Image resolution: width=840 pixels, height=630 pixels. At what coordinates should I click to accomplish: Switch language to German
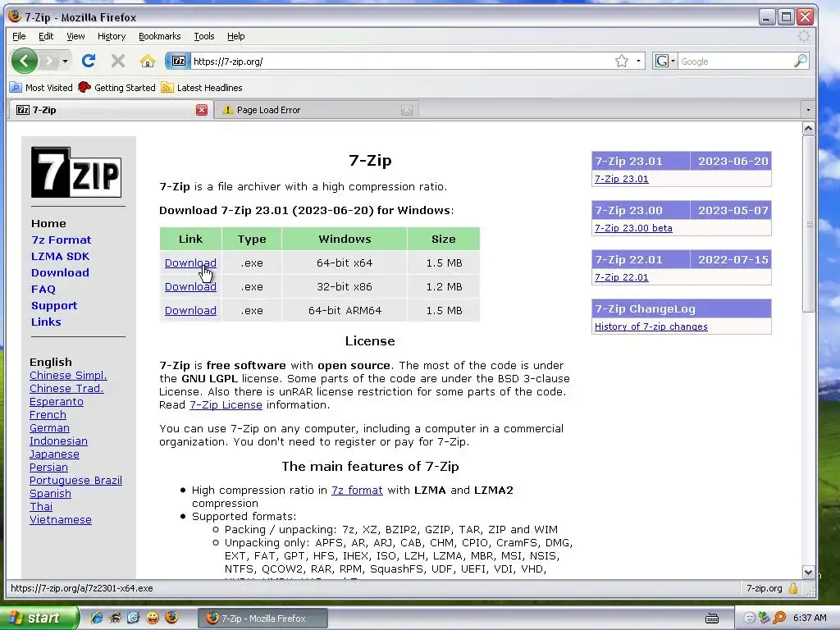click(49, 427)
